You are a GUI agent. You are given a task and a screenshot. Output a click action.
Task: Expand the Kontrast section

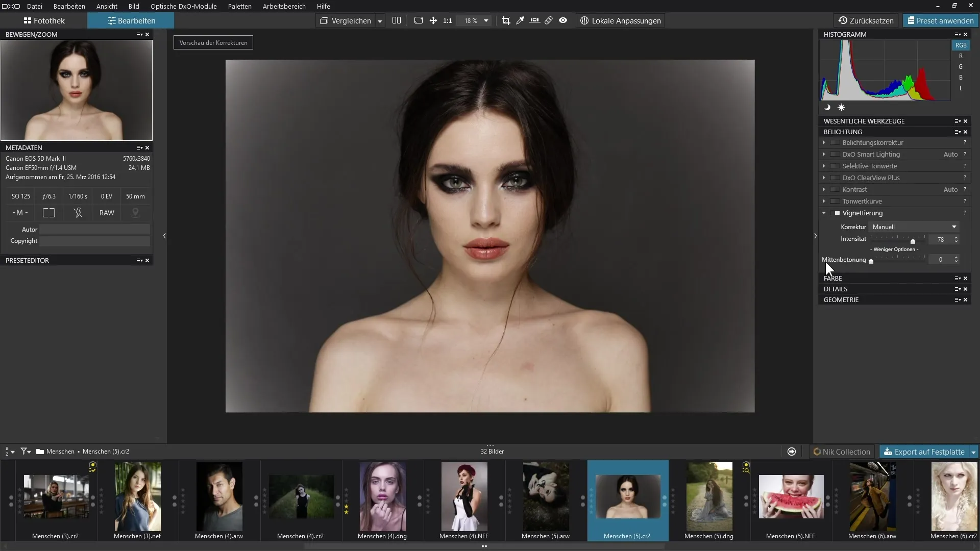tap(824, 190)
